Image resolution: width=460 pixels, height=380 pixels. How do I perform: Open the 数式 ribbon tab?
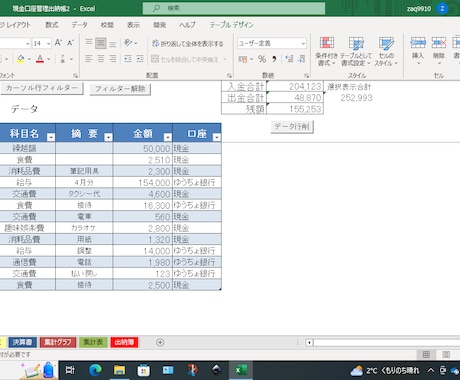tap(52, 25)
